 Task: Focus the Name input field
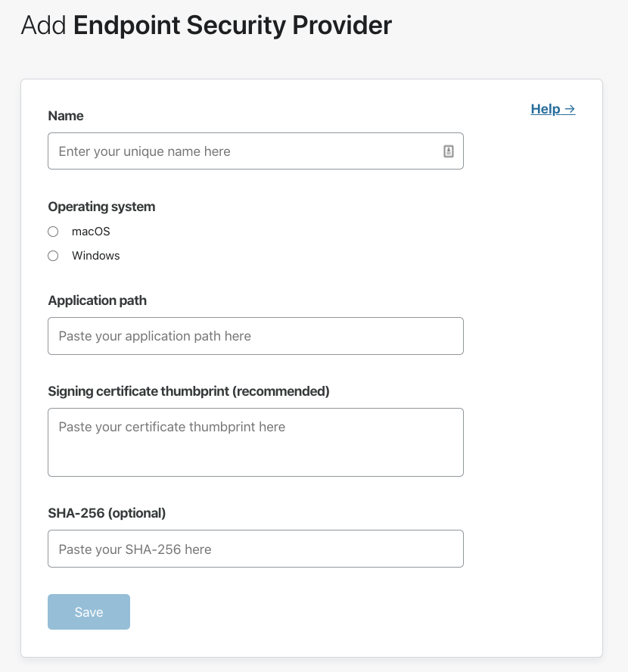(256, 151)
